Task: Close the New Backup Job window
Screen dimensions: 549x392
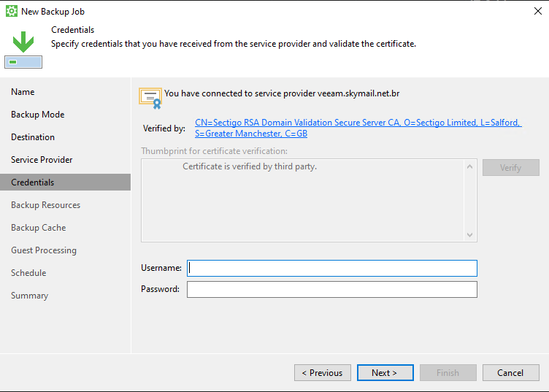Action: pyautogui.click(x=538, y=11)
